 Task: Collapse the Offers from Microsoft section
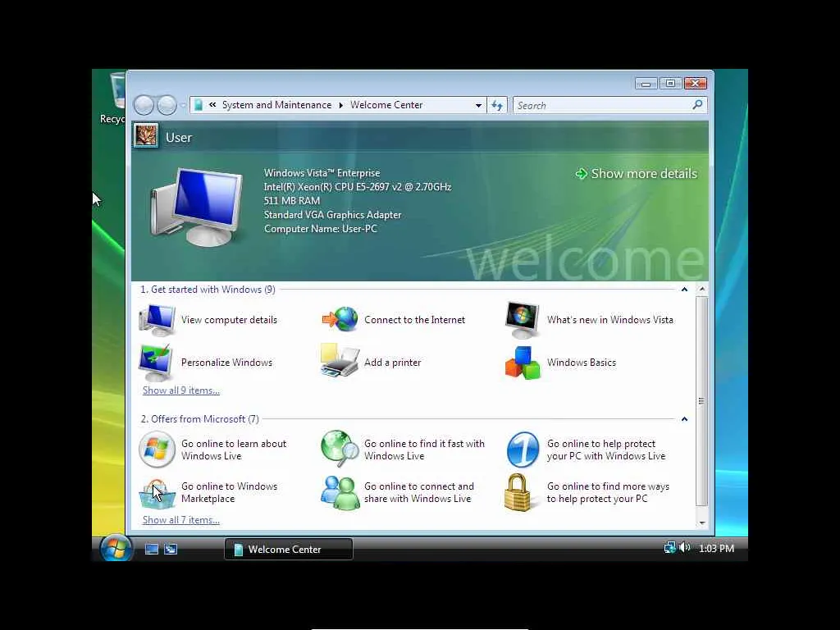pyautogui.click(x=684, y=419)
